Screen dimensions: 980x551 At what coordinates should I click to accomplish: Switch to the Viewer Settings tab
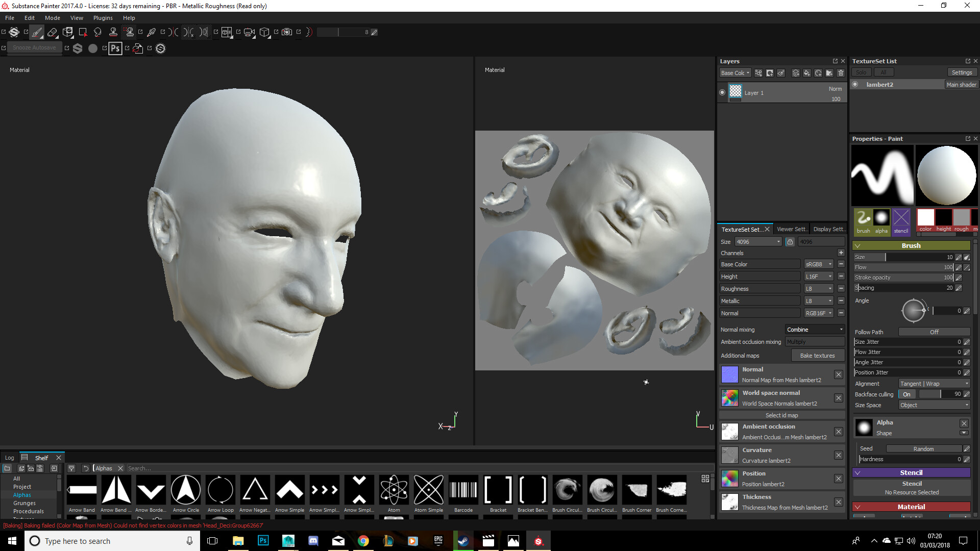(x=792, y=229)
